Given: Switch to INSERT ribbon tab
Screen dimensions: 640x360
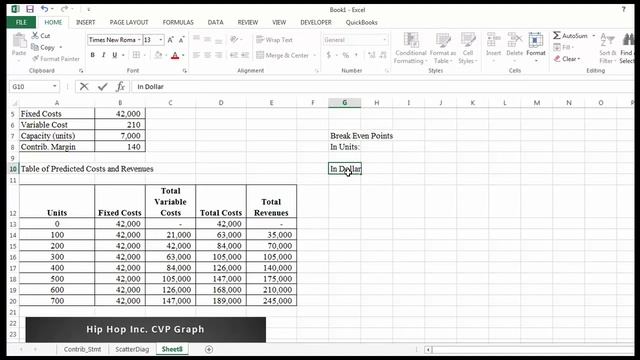Looking at the screenshot, I should point(85,22).
